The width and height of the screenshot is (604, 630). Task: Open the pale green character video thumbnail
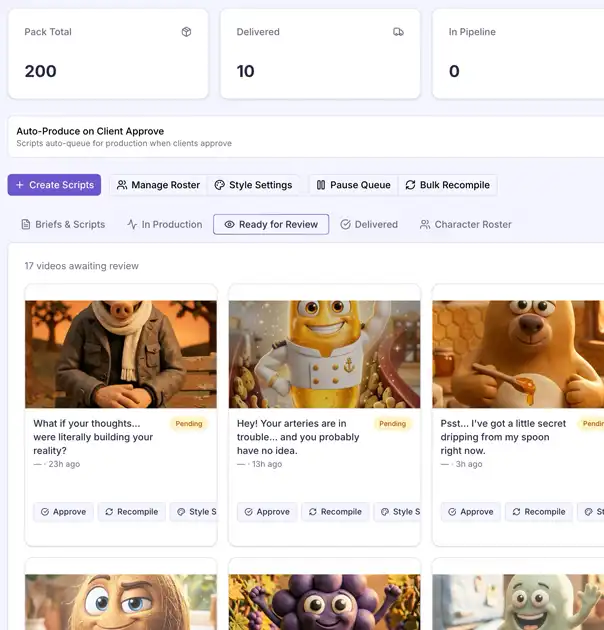click(518, 602)
